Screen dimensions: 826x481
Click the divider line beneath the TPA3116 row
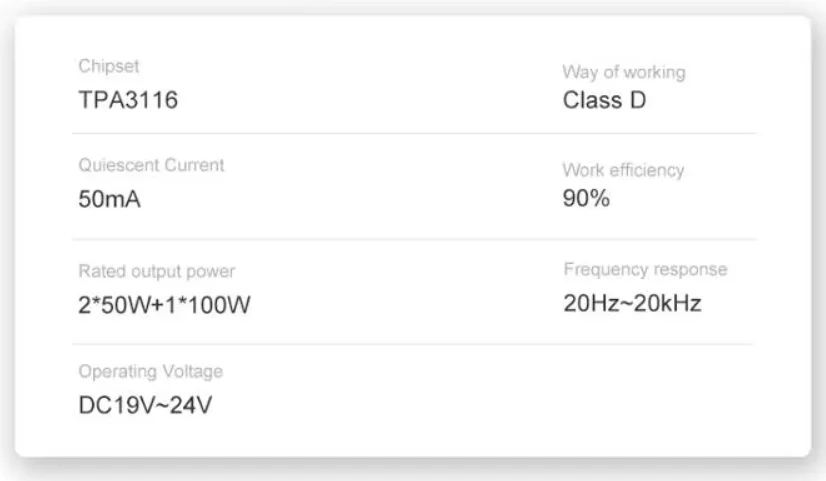(413, 133)
